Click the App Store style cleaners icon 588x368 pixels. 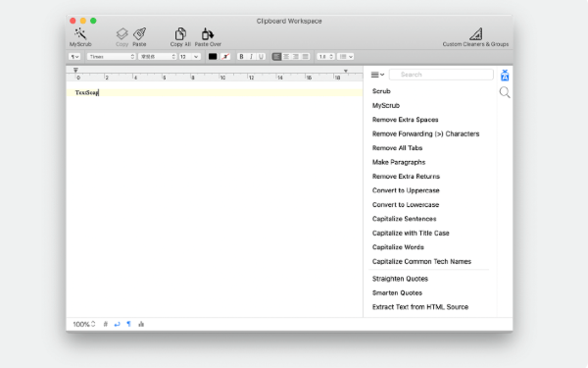pos(505,76)
